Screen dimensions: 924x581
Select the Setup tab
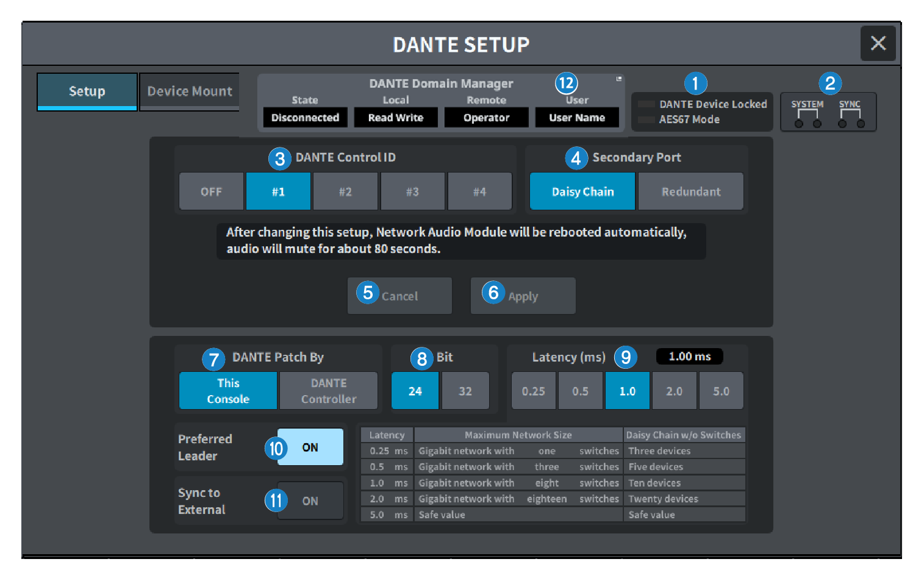[87, 91]
